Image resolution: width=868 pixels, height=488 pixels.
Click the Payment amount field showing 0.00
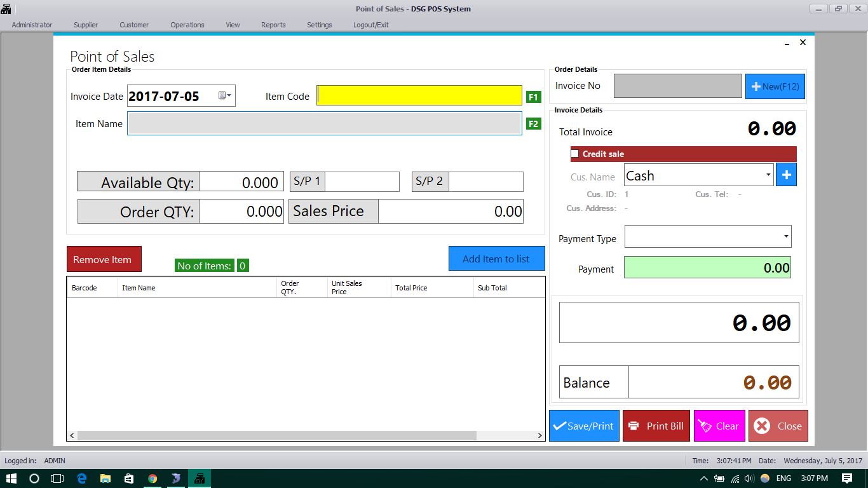tap(707, 267)
